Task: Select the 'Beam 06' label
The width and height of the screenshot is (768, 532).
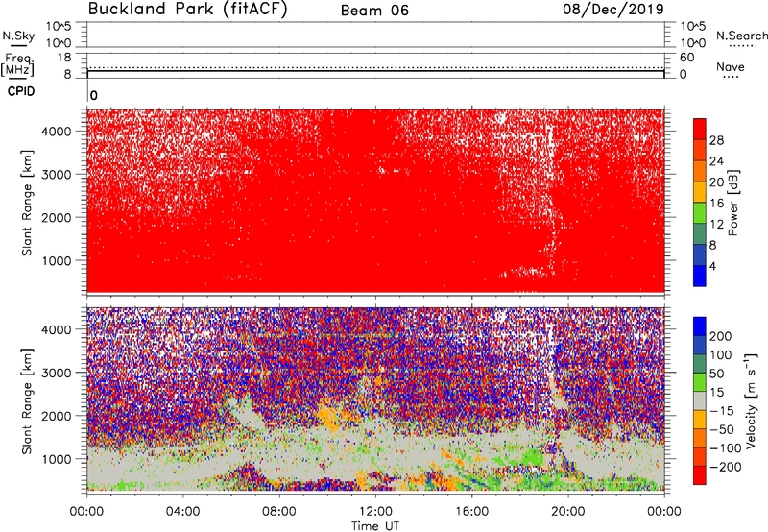Action: (x=374, y=11)
